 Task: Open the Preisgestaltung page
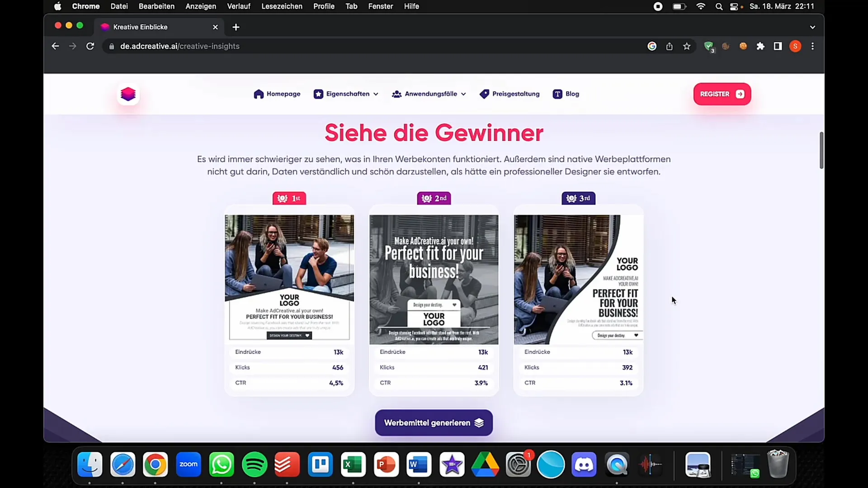tap(509, 94)
